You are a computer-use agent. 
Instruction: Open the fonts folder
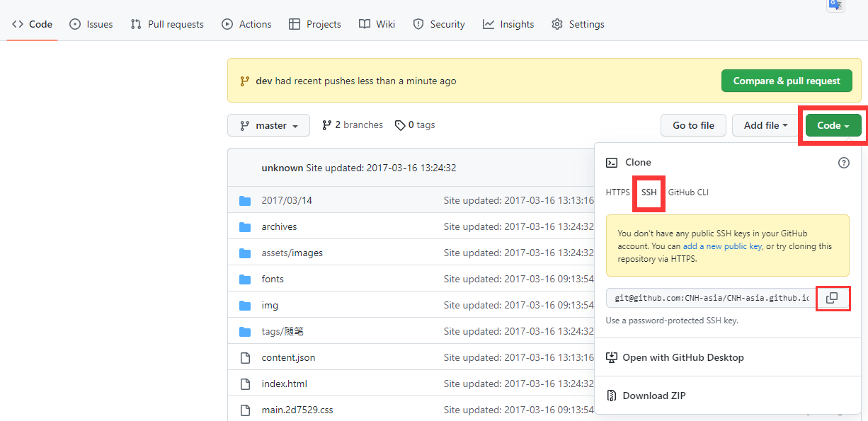273,279
